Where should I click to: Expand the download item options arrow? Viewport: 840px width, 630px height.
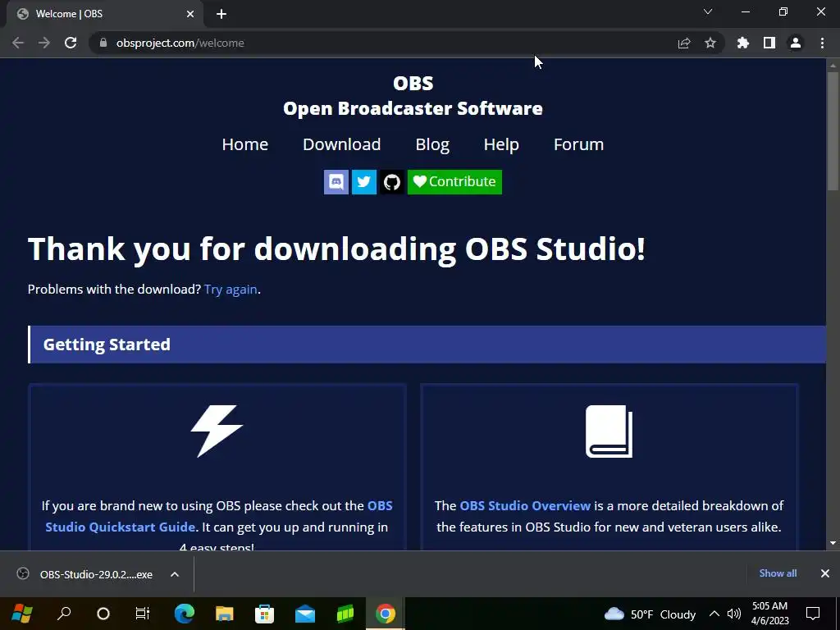point(175,574)
